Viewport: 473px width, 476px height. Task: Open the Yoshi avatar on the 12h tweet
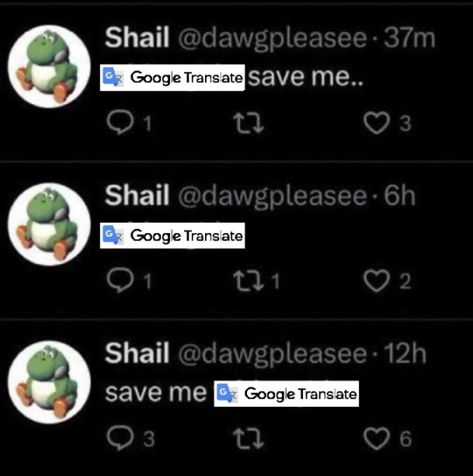[49, 382]
